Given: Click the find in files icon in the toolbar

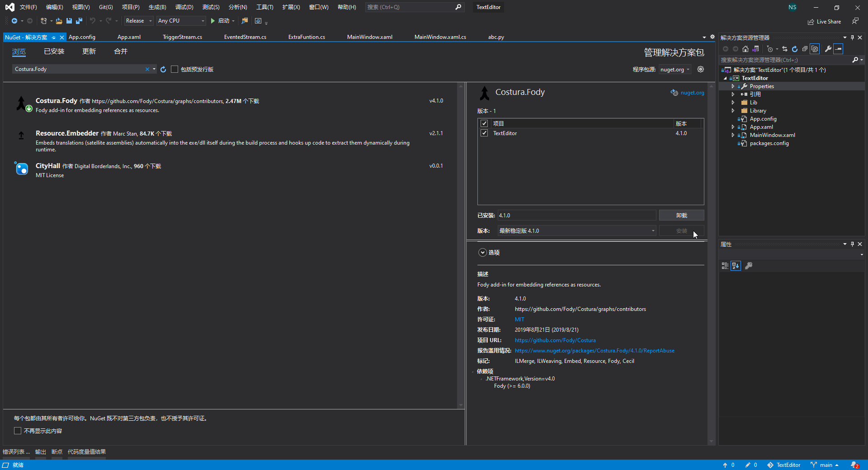Looking at the screenshot, I should point(245,21).
